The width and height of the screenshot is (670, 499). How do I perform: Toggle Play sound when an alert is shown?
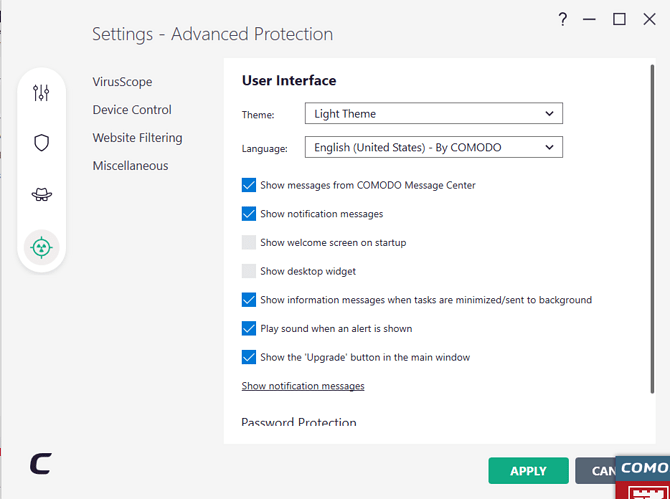pyautogui.click(x=249, y=328)
